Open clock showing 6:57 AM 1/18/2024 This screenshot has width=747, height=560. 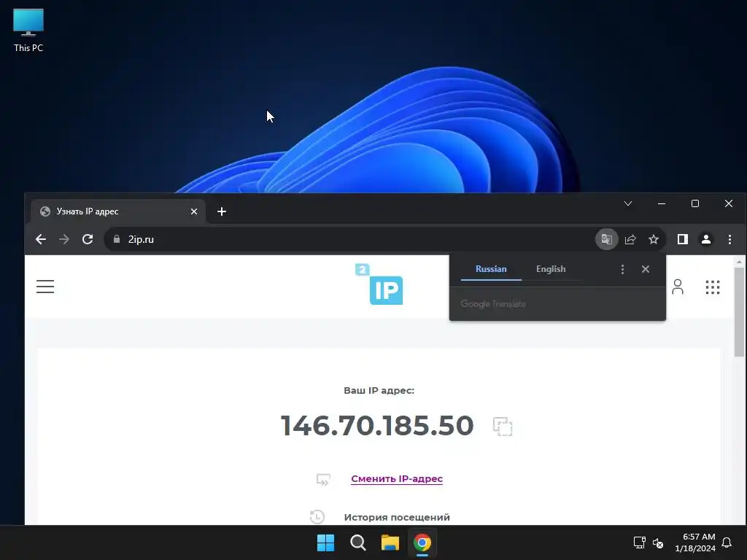pyautogui.click(x=695, y=542)
